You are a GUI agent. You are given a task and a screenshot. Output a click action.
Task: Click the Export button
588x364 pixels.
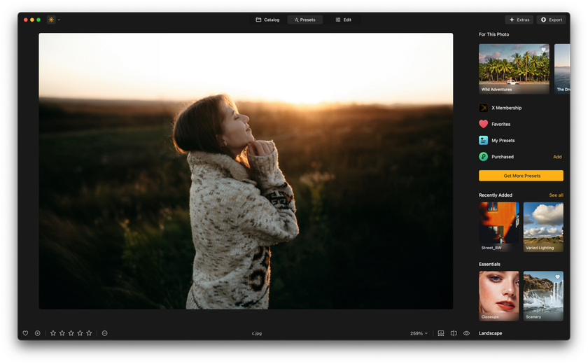tap(552, 20)
